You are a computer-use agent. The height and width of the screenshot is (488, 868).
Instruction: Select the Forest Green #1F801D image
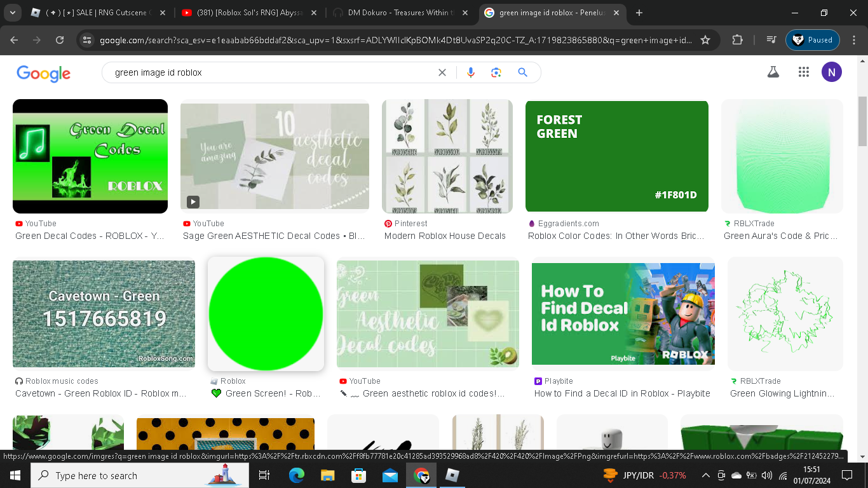(x=617, y=156)
